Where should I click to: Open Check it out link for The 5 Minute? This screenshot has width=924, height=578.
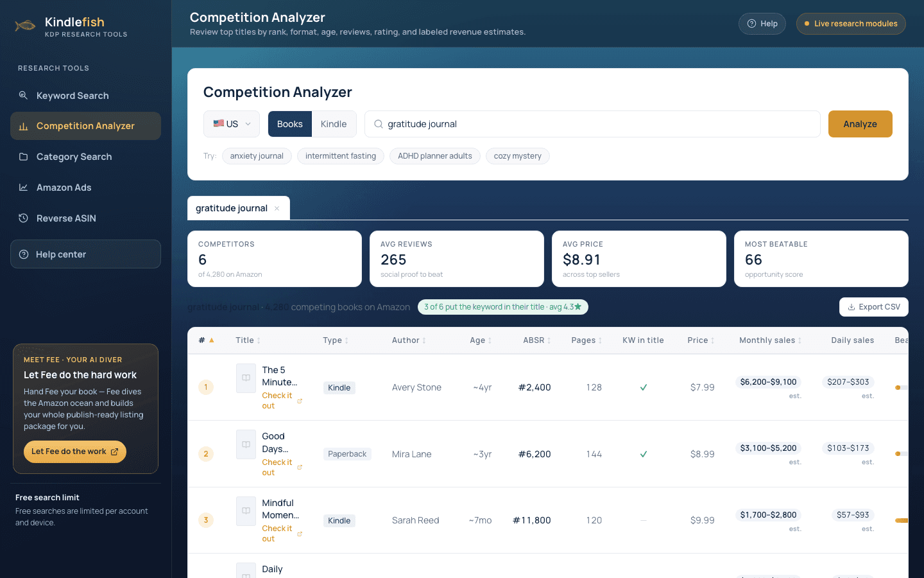point(282,401)
